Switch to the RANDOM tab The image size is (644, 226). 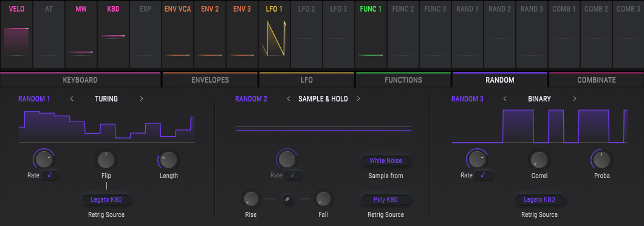500,80
